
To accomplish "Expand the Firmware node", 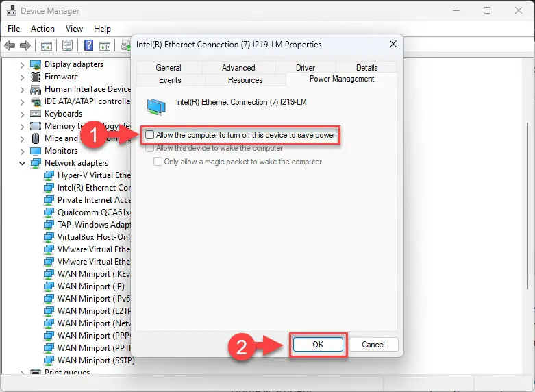I will pyautogui.click(x=22, y=77).
